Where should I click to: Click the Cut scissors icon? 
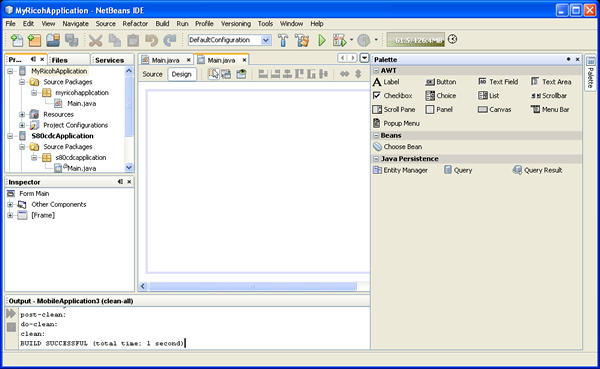click(x=96, y=40)
